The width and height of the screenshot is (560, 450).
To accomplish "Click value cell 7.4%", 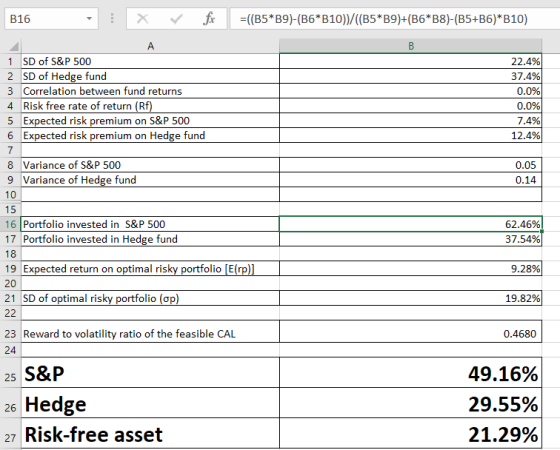I will tap(411, 121).
